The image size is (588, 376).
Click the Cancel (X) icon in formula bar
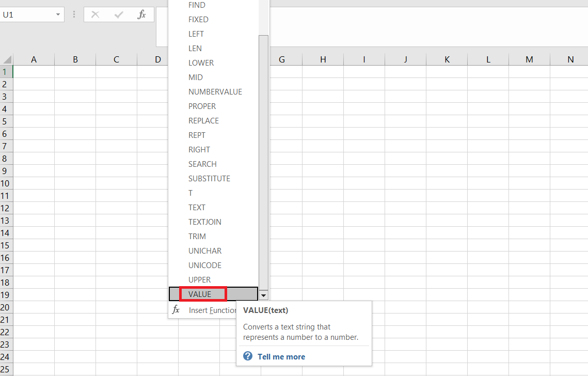(95, 14)
